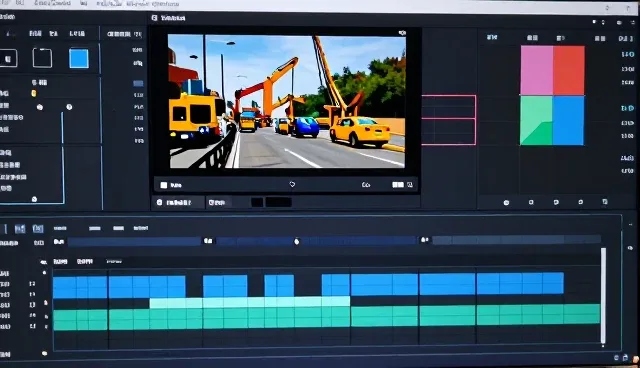Click the red color swatch
640x368 pixels.
point(569,70)
